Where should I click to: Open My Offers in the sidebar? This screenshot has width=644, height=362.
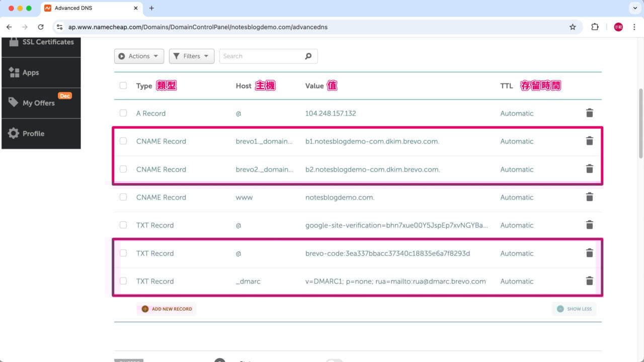pos(37,103)
